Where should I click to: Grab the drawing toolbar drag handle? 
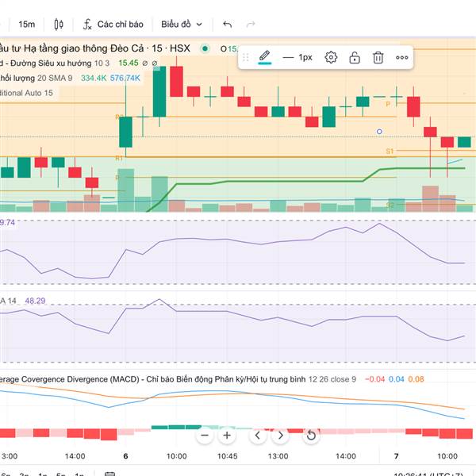click(246, 57)
